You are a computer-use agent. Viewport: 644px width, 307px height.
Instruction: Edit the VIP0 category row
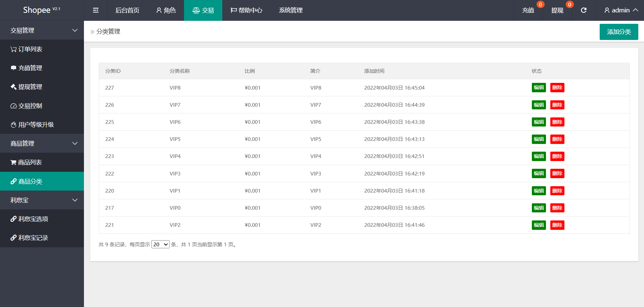click(x=539, y=208)
